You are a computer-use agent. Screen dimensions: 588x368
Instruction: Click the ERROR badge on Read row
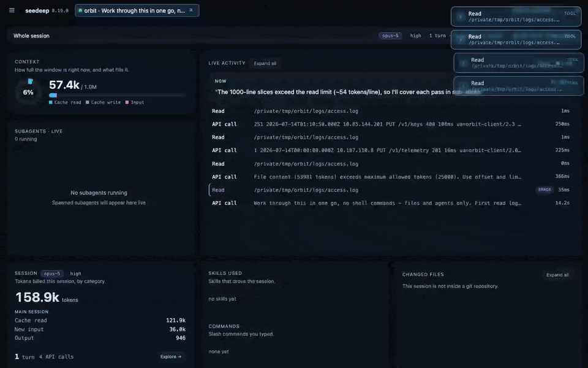point(545,190)
